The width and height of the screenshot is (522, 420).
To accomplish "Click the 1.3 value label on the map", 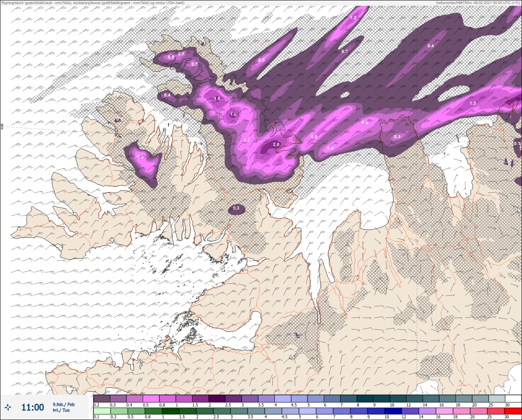I will [x=473, y=104].
